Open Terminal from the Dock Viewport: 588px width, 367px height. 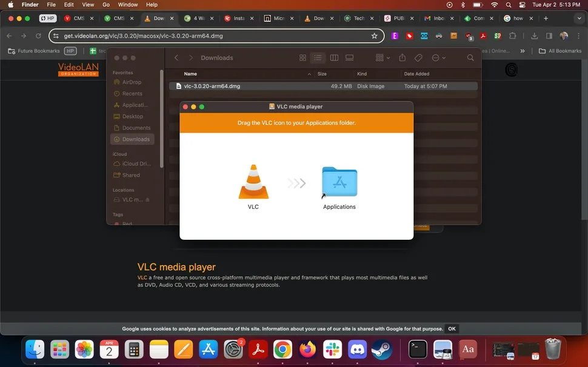pos(418,349)
